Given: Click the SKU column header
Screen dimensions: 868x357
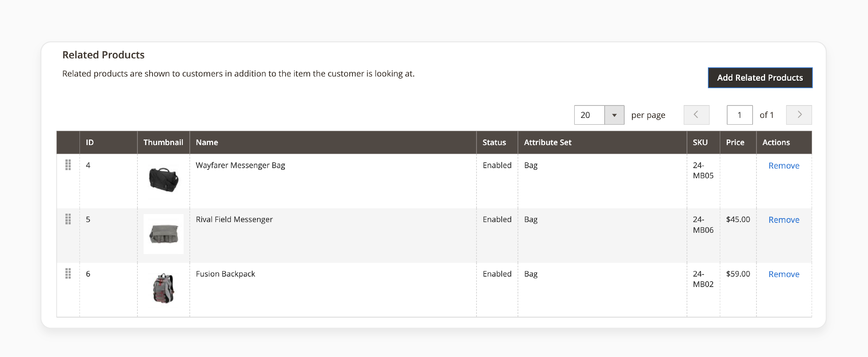Looking at the screenshot, I should click(703, 143).
